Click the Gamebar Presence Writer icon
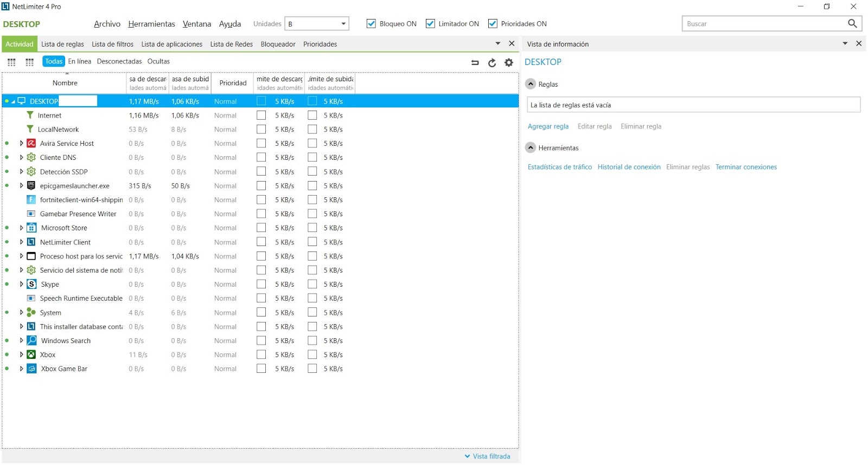 pyautogui.click(x=31, y=214)
